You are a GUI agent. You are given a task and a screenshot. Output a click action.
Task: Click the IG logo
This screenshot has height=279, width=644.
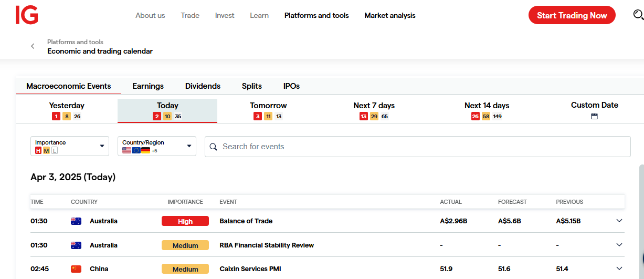click(x=27, y=15)
